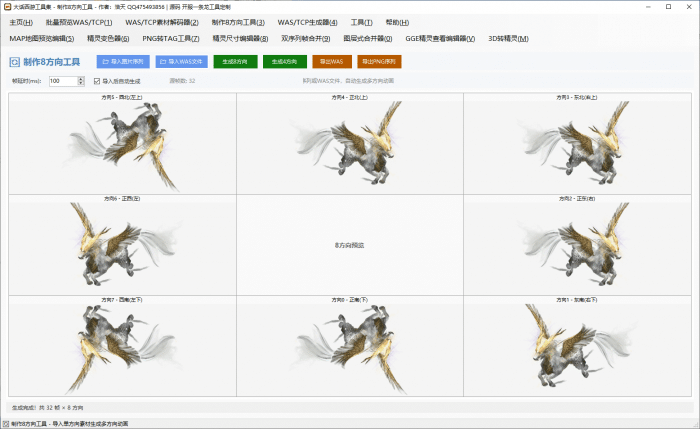This screenshot has width=700, height=429.
Task: Click orange 导出WAS button
Action: [x=332, y=62]
